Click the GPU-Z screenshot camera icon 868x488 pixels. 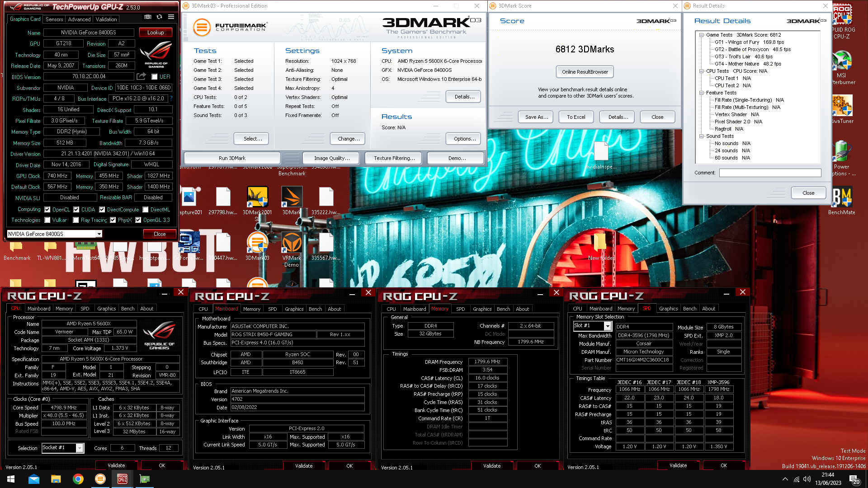coord(148,17)
